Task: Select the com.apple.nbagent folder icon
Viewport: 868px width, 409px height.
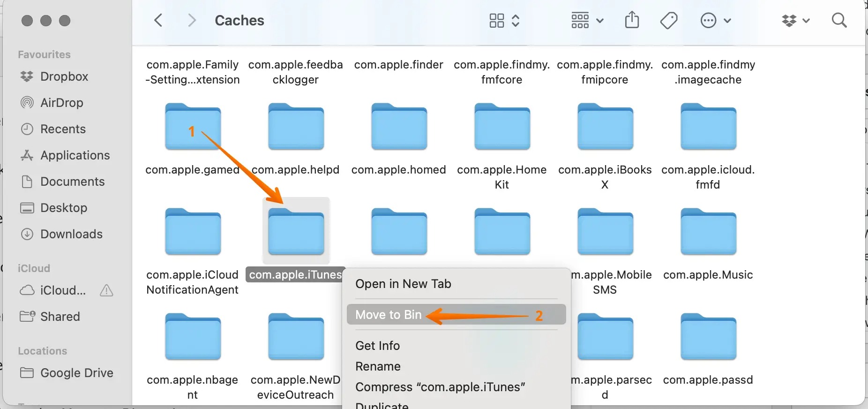Action: point(193,337)
